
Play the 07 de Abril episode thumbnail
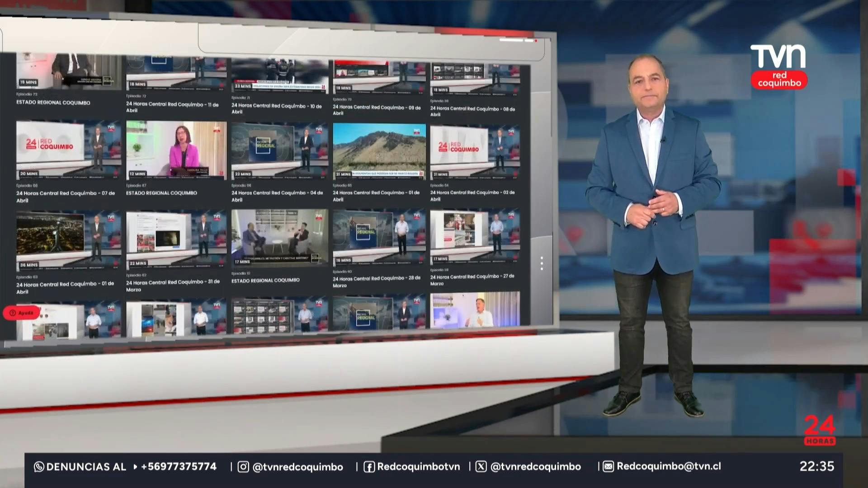[x=69, y=150]
